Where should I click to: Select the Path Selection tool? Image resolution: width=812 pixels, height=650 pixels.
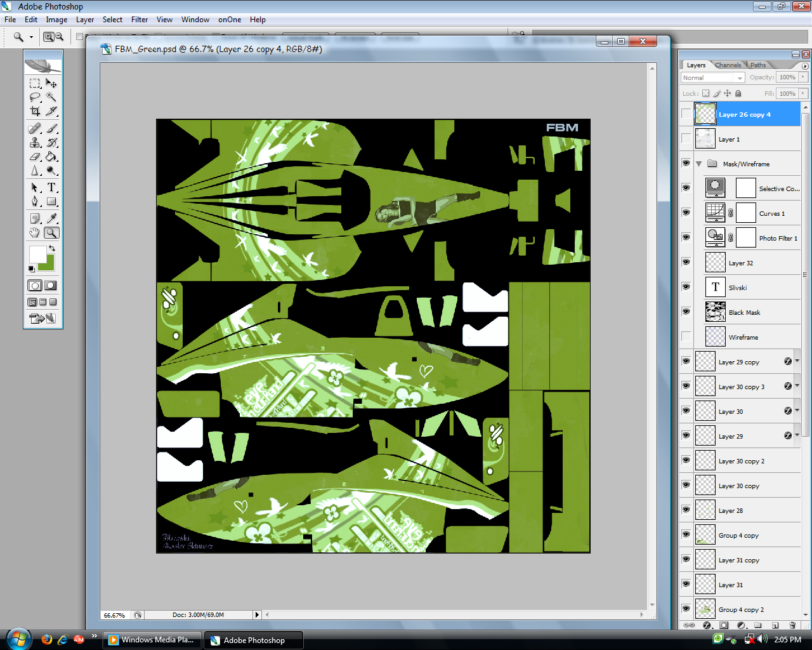point(35,187)
